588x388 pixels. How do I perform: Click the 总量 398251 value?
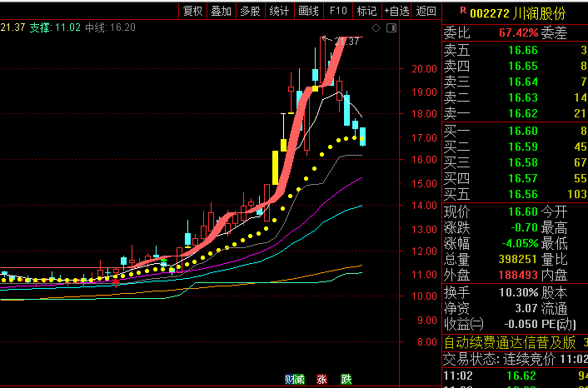coord(518,259)
